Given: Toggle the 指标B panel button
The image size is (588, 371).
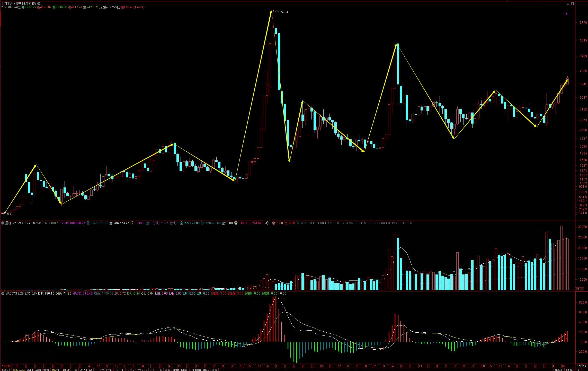Looking at the screenshot, I should (559, 370).
